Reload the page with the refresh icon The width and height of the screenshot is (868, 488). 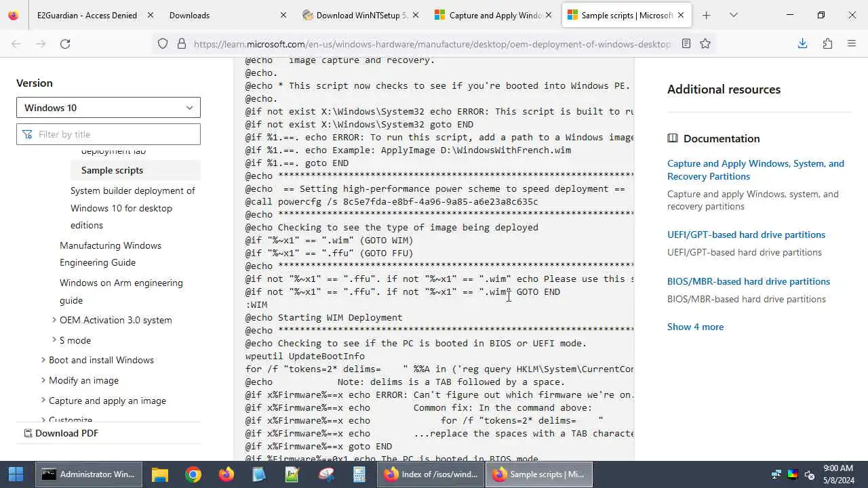[x=65, y=43]
